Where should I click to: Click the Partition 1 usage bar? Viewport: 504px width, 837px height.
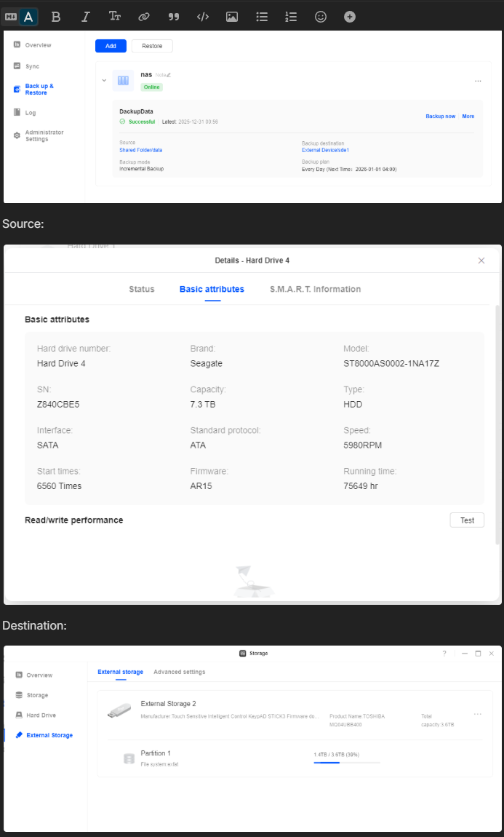click(x=346, y=763)
